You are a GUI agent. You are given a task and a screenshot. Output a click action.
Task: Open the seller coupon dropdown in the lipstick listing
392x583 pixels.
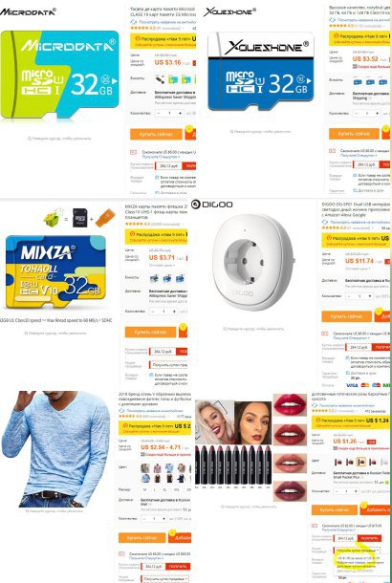pyautogui.click(x=357, y=550)
